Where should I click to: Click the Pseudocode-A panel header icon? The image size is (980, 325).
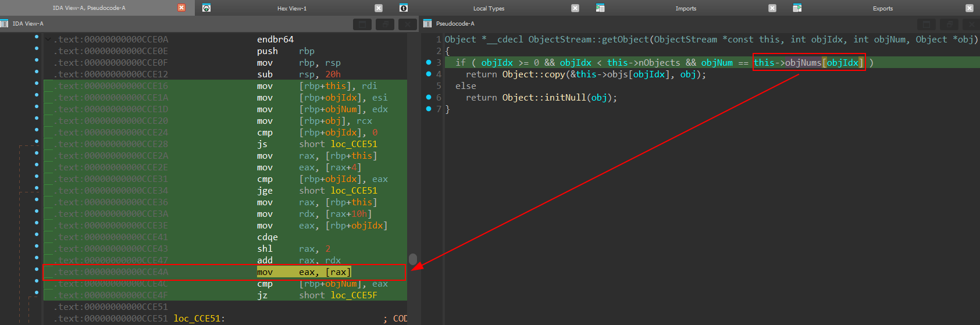click(x=428, y=24)
